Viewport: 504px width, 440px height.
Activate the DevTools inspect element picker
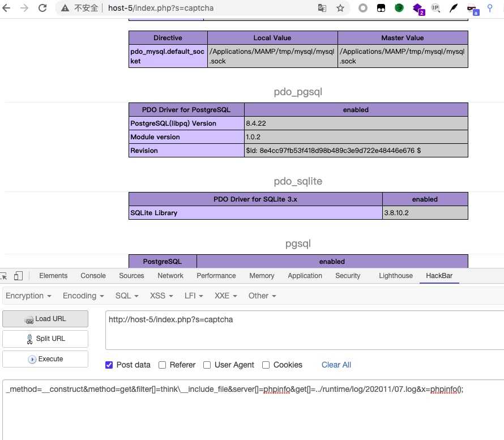pos(4,276)
